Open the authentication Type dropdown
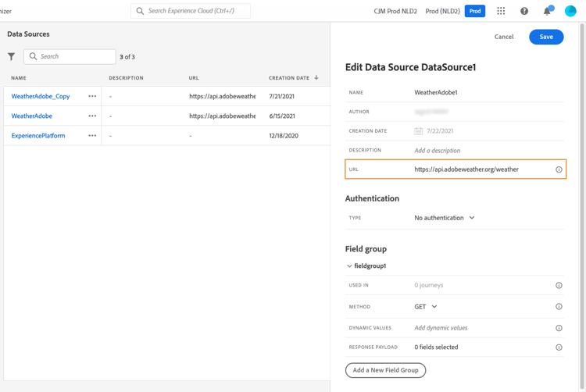This screenshot has width=586, height=392. pyautogui.click(x=445, y=218)
